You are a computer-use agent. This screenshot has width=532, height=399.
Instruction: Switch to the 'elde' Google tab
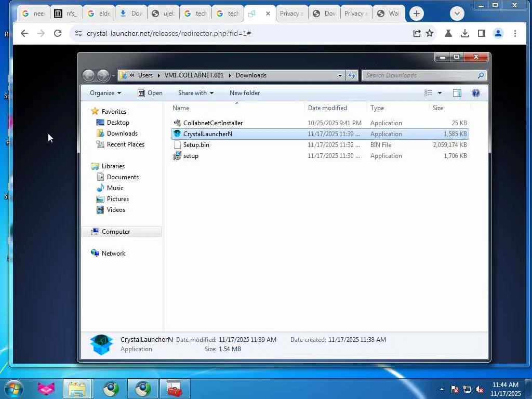[99, 14]
